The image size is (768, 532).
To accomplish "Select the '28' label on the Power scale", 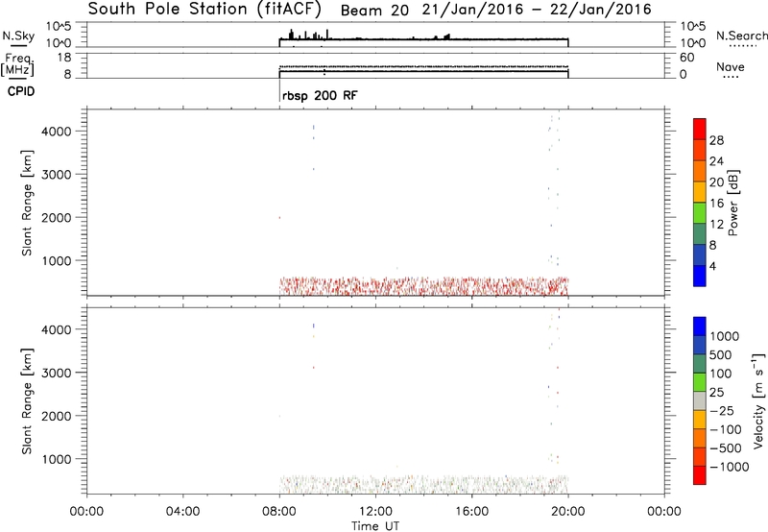I will pos(716,140).
